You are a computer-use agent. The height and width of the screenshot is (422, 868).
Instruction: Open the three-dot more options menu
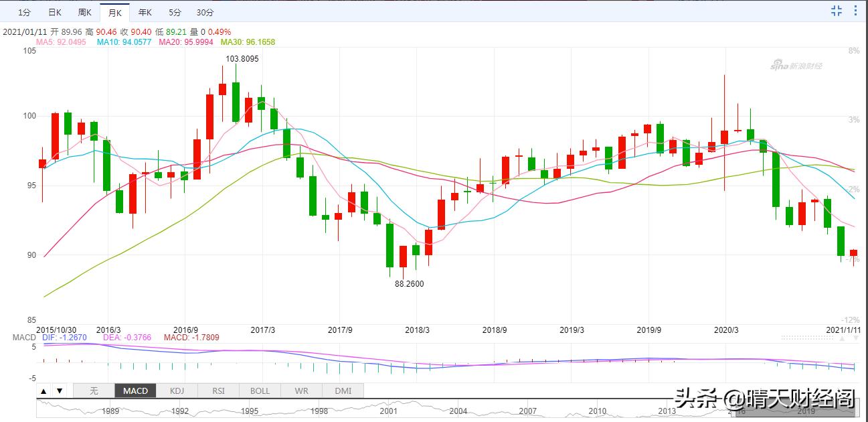[x=856, y=10]
